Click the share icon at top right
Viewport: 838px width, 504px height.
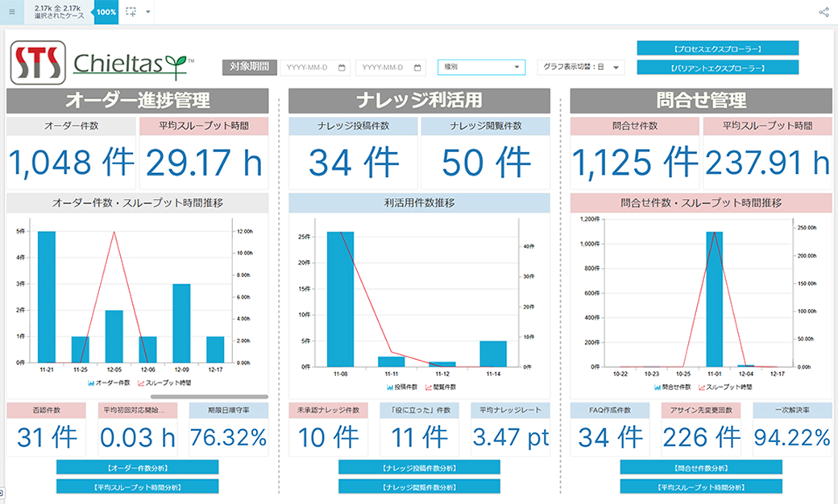point(823,12)
